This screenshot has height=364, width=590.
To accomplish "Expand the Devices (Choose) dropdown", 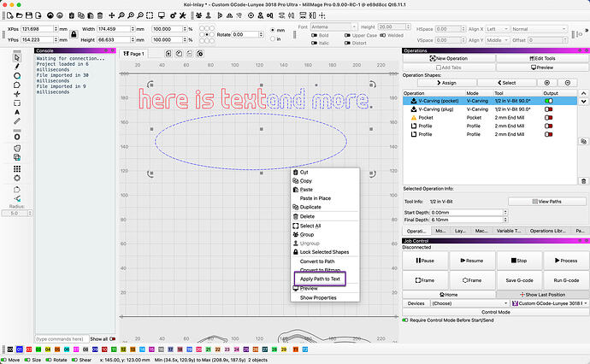I will [x=469, y=303].
